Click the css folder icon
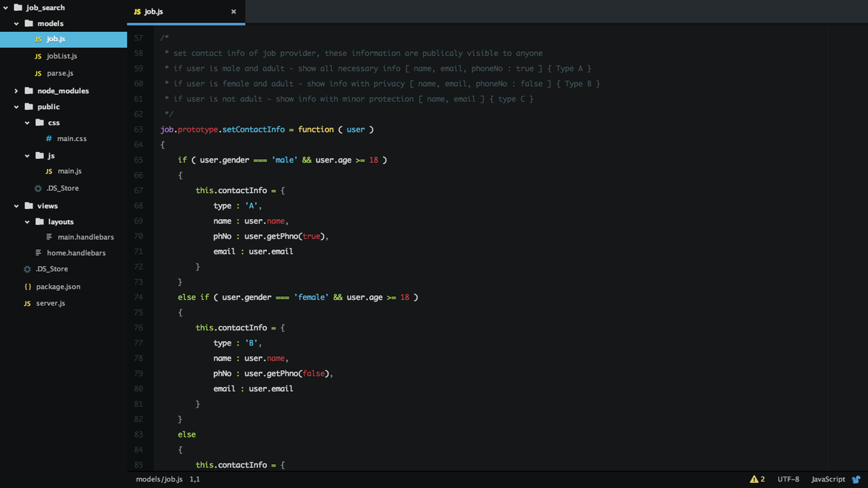The height and width of the screenshot is (488, 868). click(40, 122)
